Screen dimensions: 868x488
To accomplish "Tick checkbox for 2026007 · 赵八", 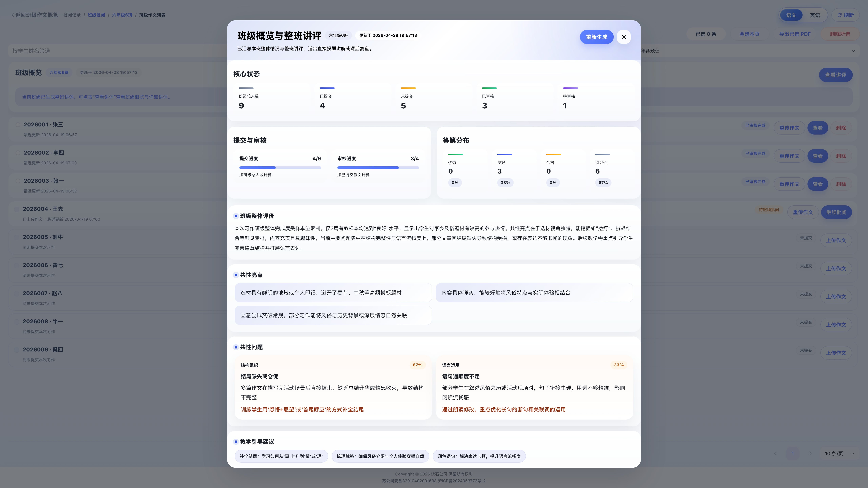I will tap(16, 293).
